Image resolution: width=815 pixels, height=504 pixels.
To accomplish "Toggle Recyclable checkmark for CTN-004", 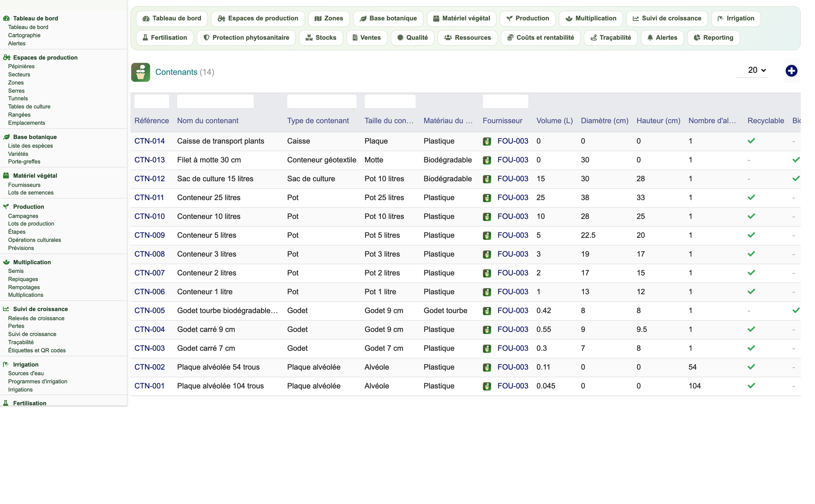I will pyautogui.click(x=751, y=329).
